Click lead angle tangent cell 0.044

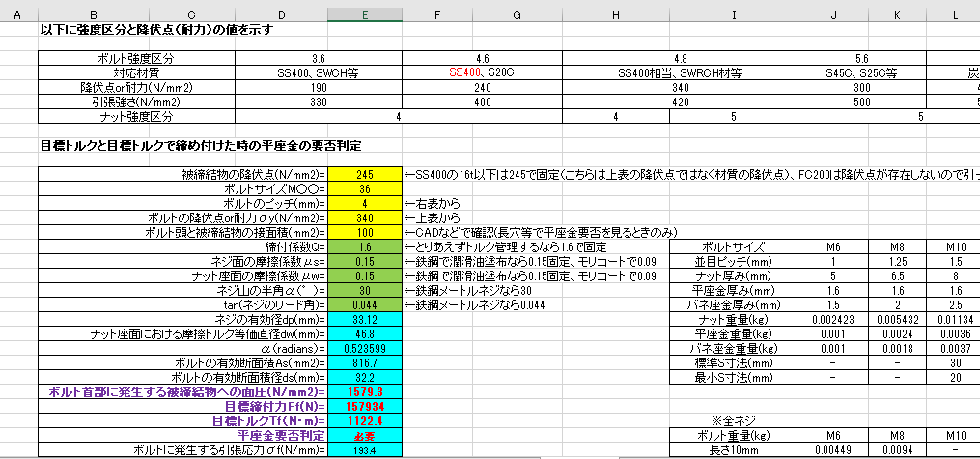[x=365, y=305]
